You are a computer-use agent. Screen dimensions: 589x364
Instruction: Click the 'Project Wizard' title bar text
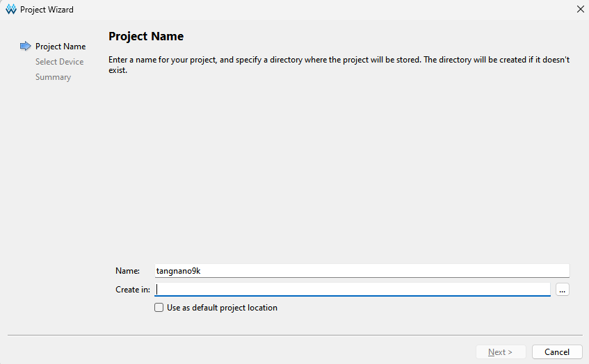tap(47, 10)
